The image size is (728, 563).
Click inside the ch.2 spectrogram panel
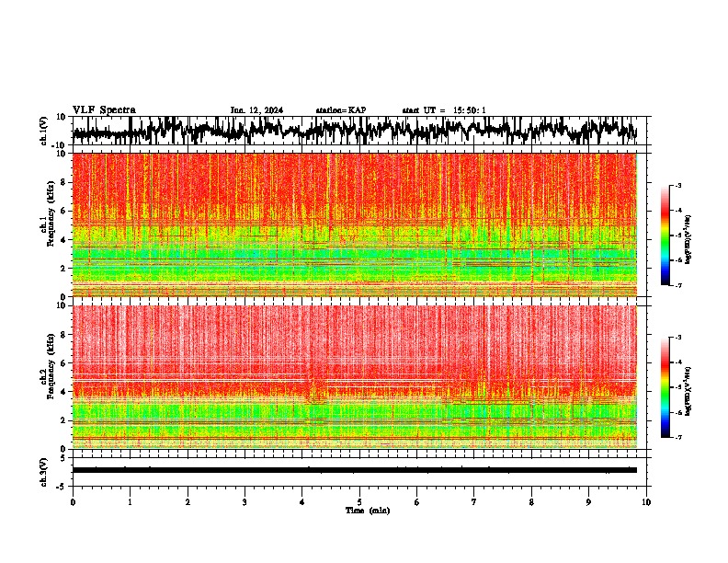(x=354, y=377)
